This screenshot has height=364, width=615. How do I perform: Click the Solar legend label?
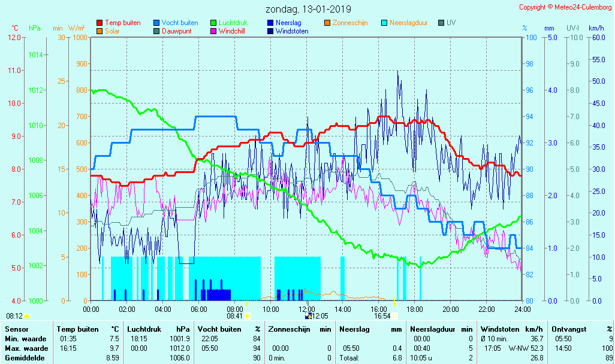click(x=112, y=31)
